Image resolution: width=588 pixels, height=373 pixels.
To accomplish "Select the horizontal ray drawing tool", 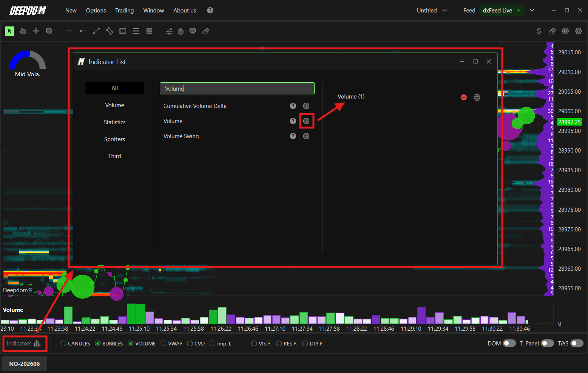I will pyautogui.click(x=83, y=31).
